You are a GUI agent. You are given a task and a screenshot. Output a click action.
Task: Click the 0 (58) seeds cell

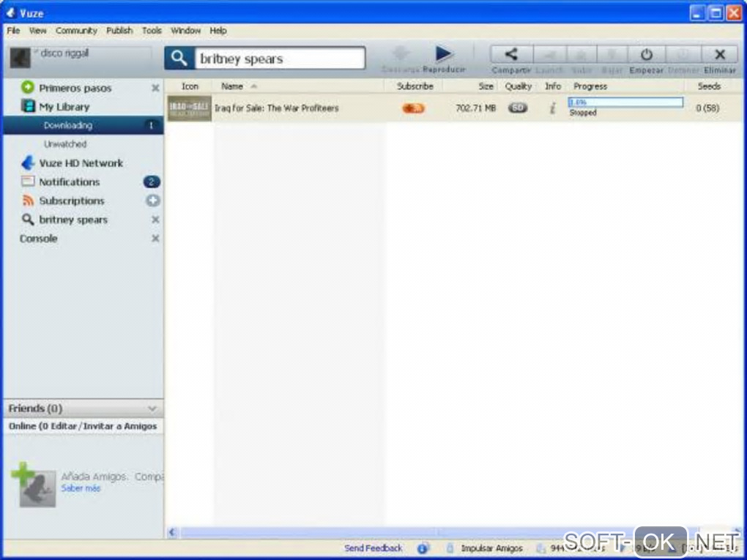point(707,108)
